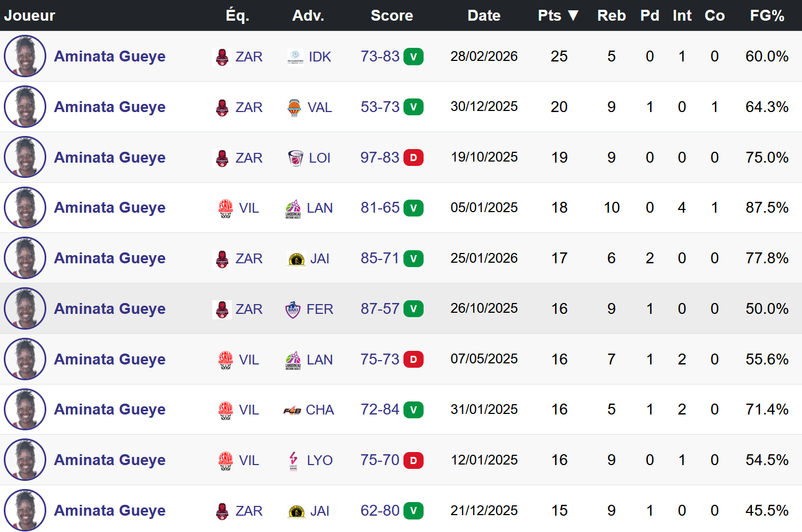Open the 73-83 score link

379,57
